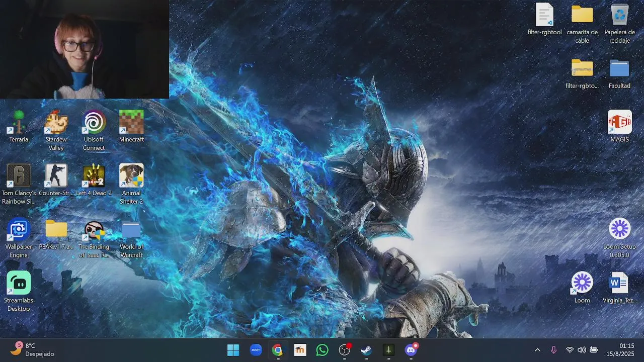The image size is (644, 362).
Task: Select the Minecraft desktop icon
Action: point(131,126)
